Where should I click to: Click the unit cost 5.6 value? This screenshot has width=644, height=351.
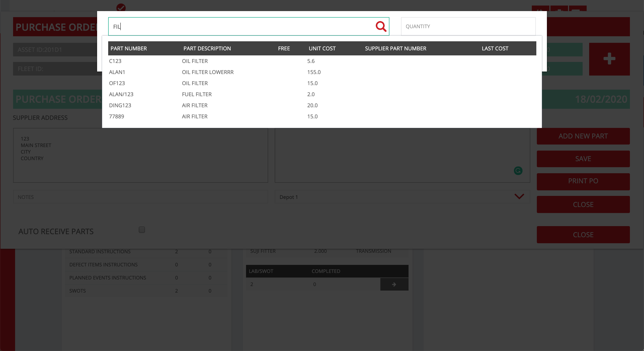[311, 61]
